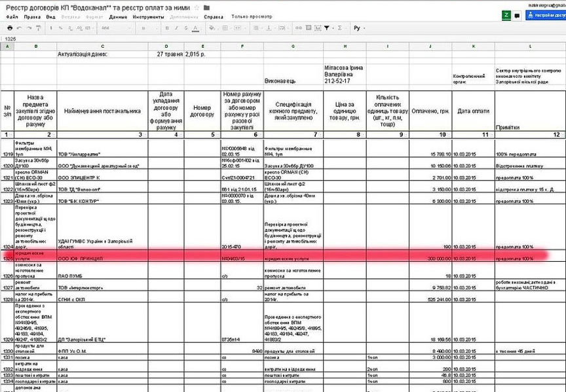Toggle the star next to document title
This screenshot has width=566, height=392.
(196, 8)
